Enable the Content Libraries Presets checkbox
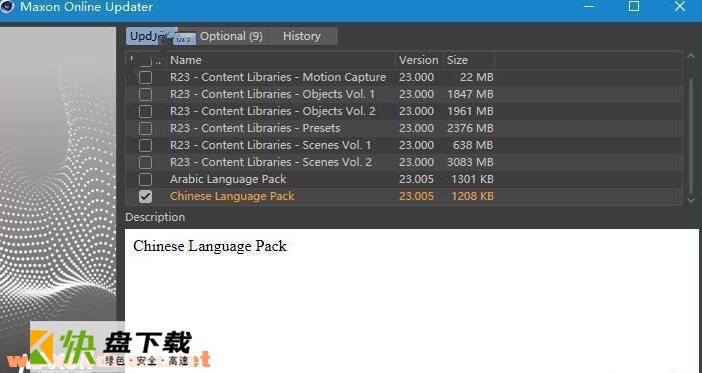 click(x=145, y=128)
